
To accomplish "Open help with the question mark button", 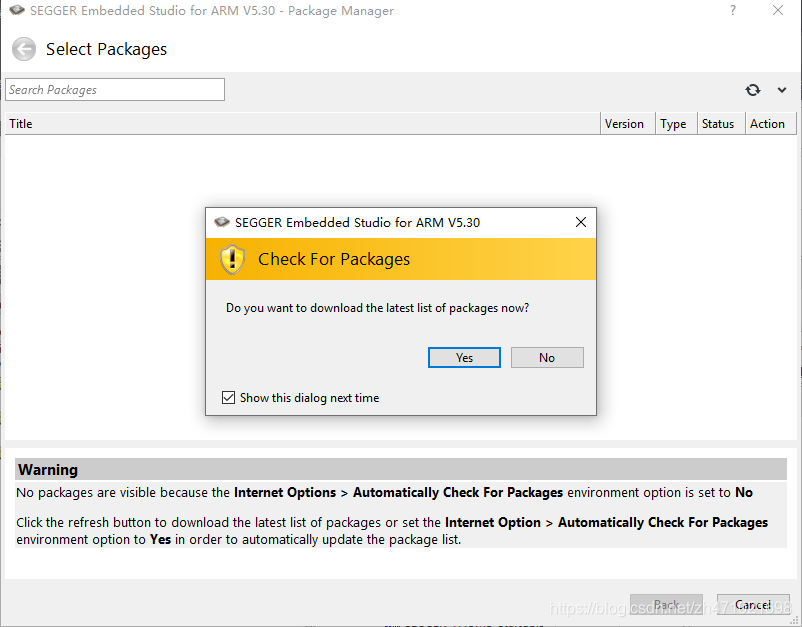I will point(733,10).
